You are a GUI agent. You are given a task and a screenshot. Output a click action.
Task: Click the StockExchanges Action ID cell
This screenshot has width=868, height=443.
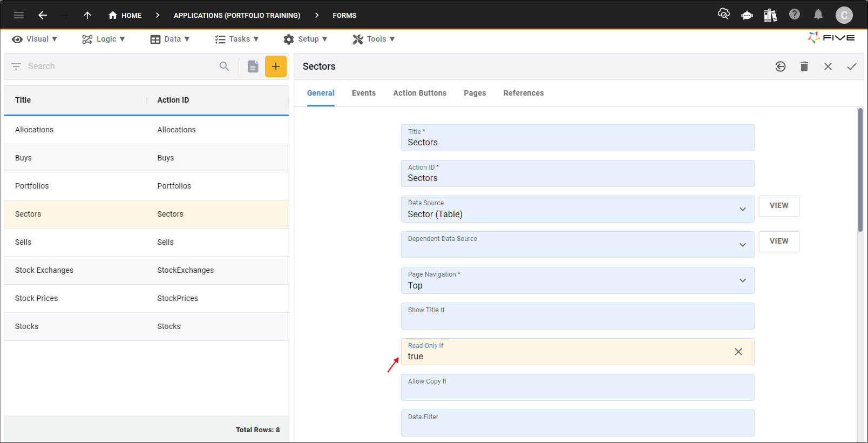[185, 270]
